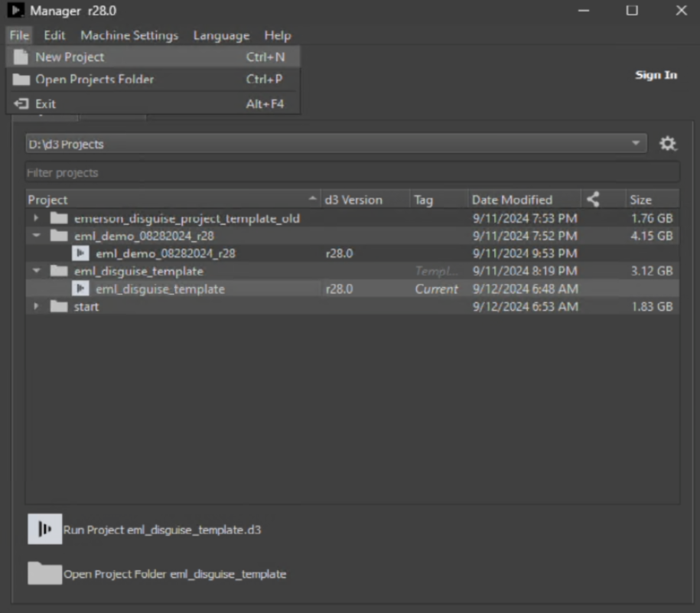Image resolution: width=700 pixels, height=613 pixels.
Task: Select the eml_disguise_template folder icon
Action: click(x=59, y=271)
